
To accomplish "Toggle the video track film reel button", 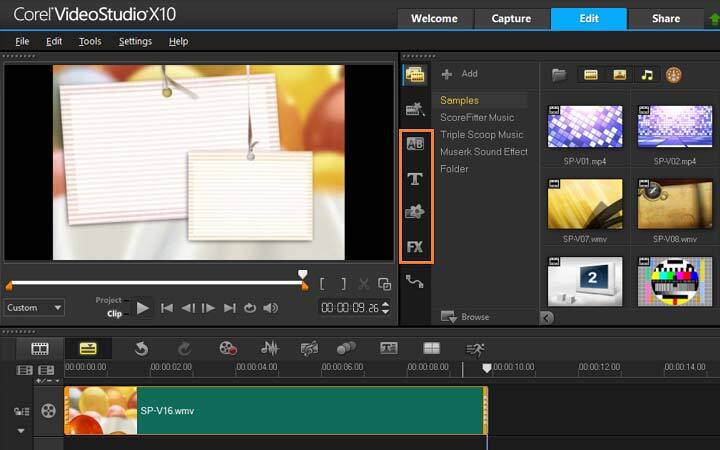I will (48, 411).
